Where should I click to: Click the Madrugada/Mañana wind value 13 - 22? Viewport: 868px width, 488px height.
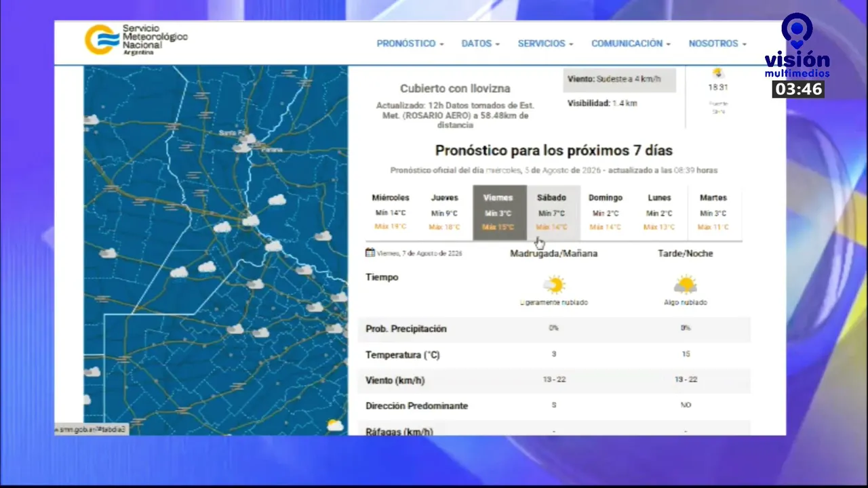554,380
